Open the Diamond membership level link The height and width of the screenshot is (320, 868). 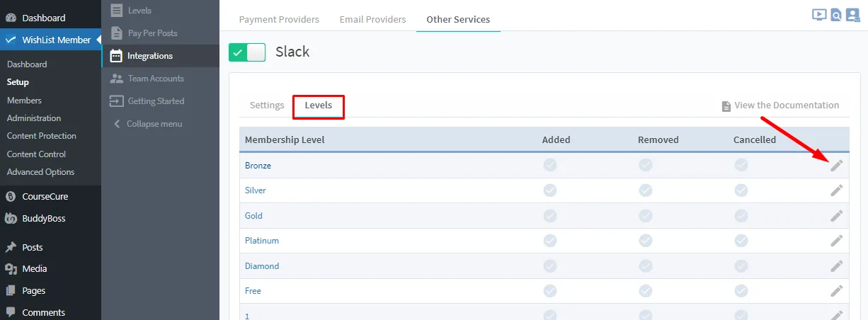point(262,266)
